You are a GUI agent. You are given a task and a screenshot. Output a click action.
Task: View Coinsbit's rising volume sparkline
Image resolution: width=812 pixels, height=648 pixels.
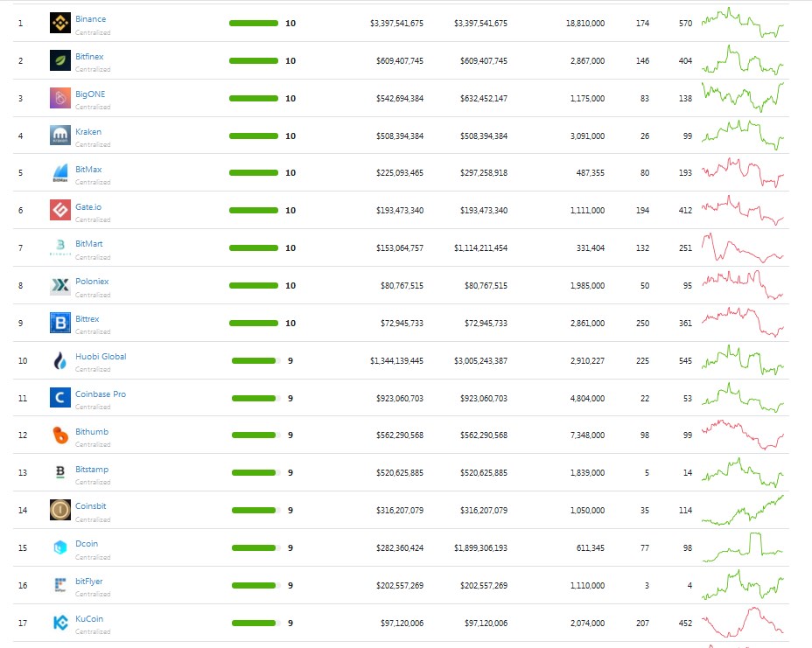click(x=743, y=510)
